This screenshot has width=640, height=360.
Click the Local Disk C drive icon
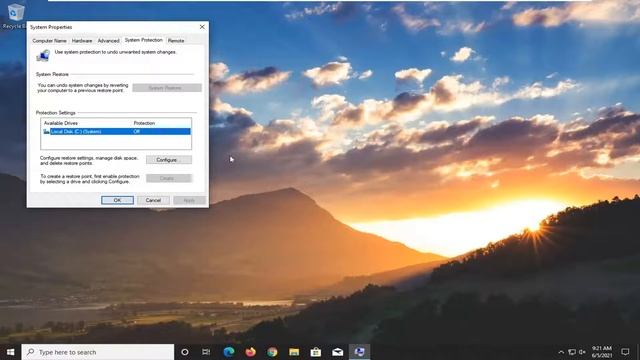46,131
